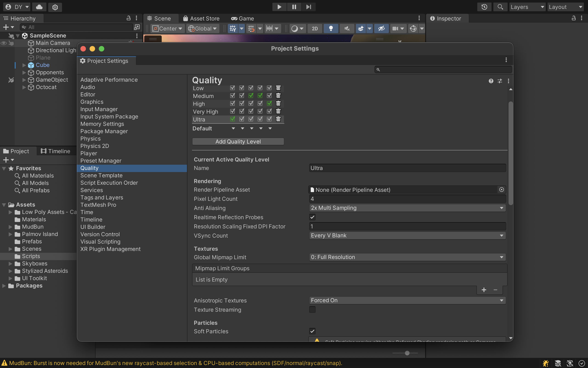
Task: Toggle third platform checkbox for Medium
Action: coord(251,96)
